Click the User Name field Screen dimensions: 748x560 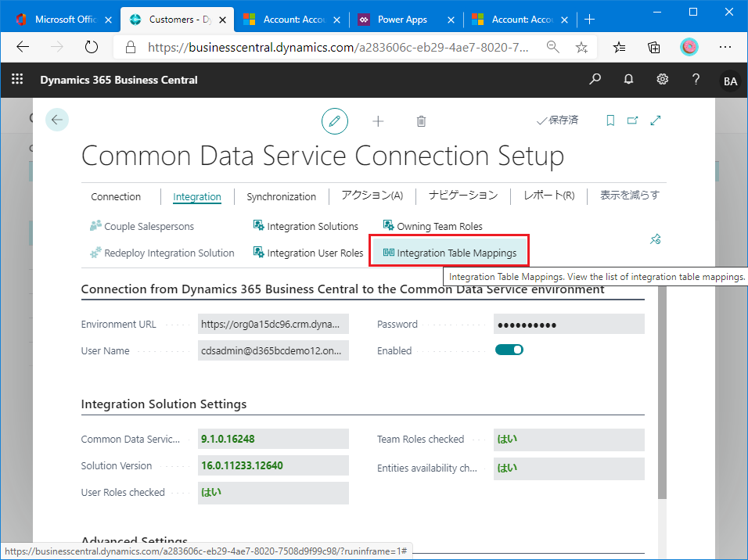point(273,350)
